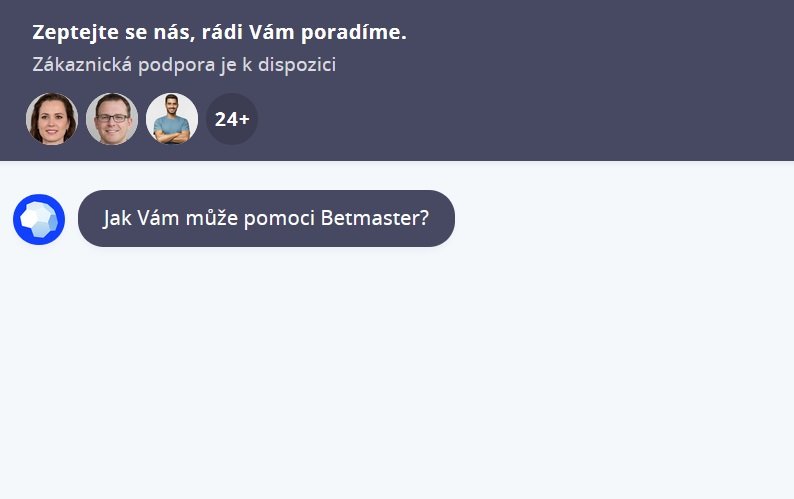Select the gem logo next to chat message
This screenshot has width=794, height=499.
pyautogui.click(x=39, y=219)
